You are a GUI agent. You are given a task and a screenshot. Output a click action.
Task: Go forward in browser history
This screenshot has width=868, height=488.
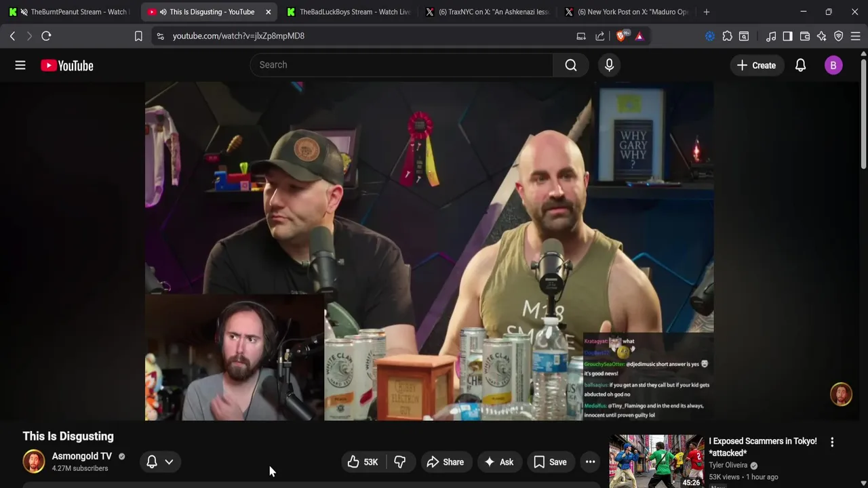29,36
